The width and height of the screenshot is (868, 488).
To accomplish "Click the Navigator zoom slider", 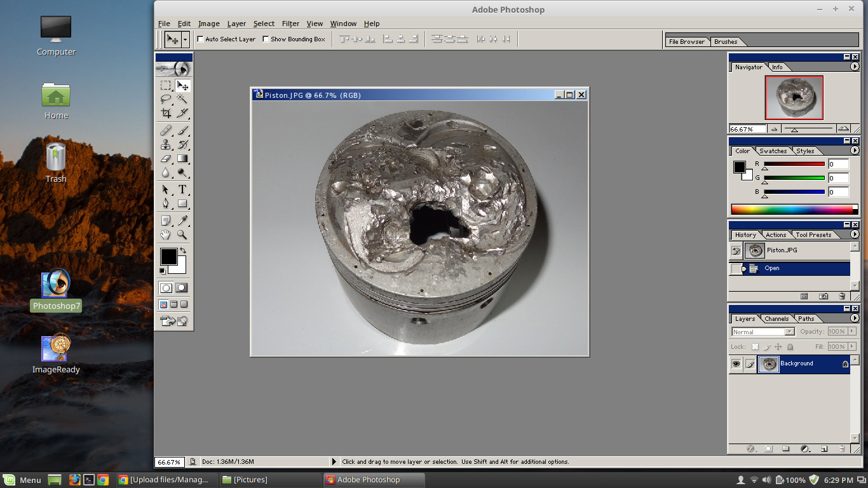I will click(x=809, y=129).
